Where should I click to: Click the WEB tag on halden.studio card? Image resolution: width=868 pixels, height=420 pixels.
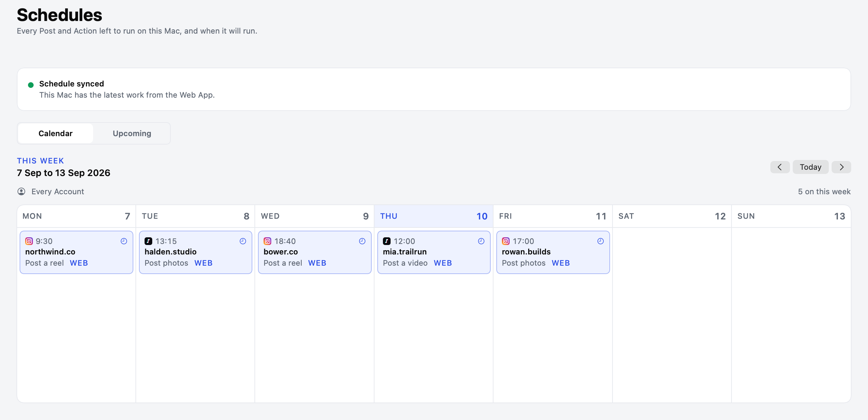tap(204, 263)
